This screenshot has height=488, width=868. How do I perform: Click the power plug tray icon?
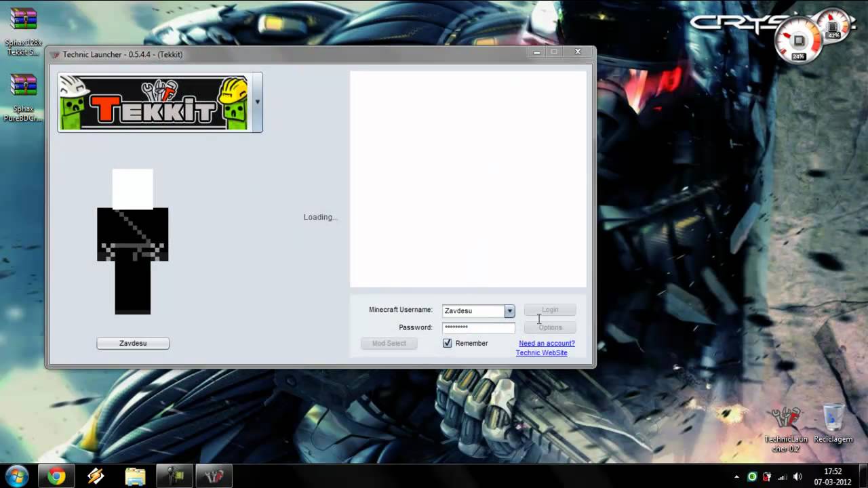click(x=768, y=477)
